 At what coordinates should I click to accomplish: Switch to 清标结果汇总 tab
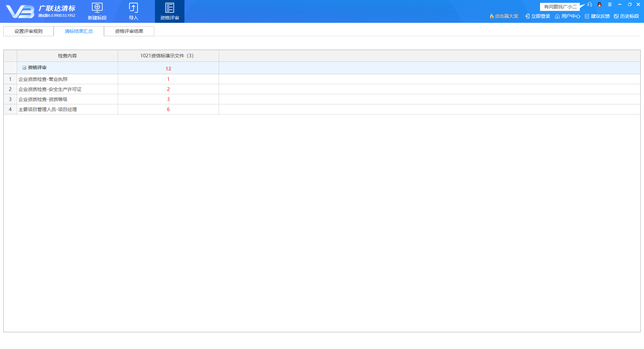[x=79, y=31]
